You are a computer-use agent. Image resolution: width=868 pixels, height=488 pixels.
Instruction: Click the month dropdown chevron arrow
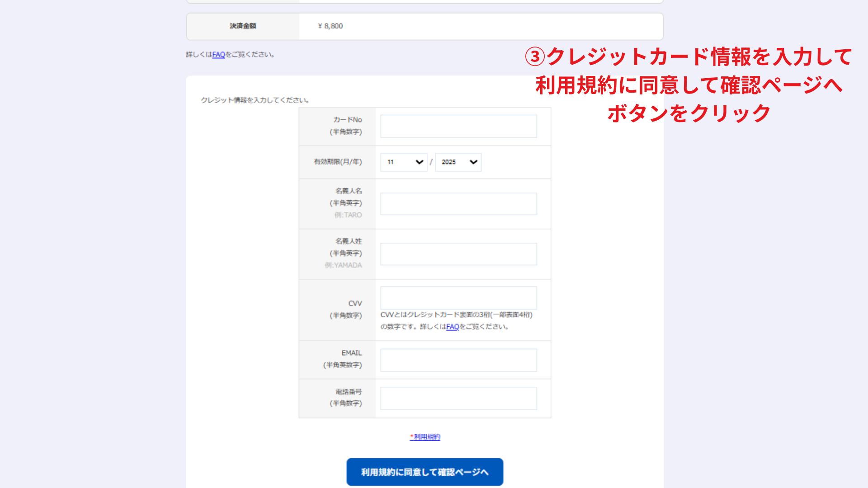(419, 162)
